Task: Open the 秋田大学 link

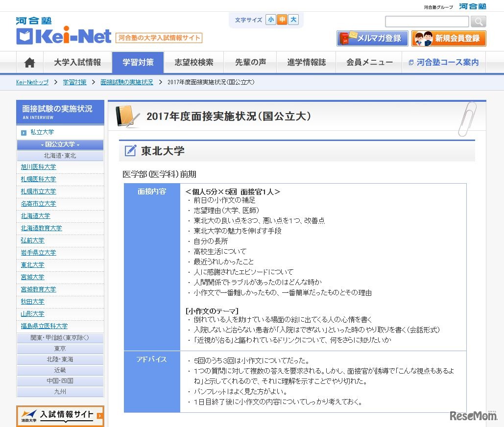Action: click(x=32, y=302)
